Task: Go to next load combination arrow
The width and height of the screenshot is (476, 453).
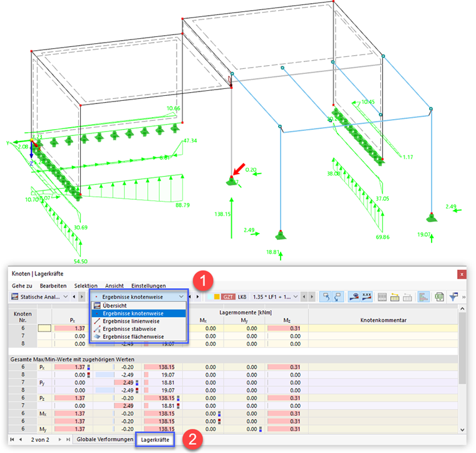Action: coord(312,296)
